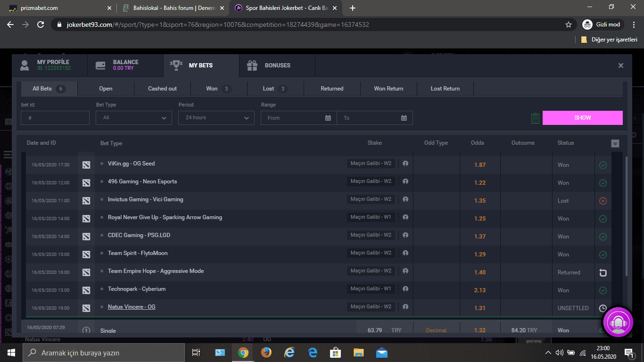Click info icon beside Team Spirit market

click(x=405, y=253)
